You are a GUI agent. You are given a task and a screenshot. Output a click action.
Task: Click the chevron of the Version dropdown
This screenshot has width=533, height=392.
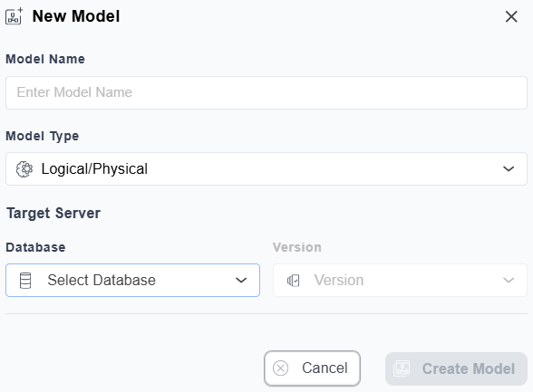point(509,281)
